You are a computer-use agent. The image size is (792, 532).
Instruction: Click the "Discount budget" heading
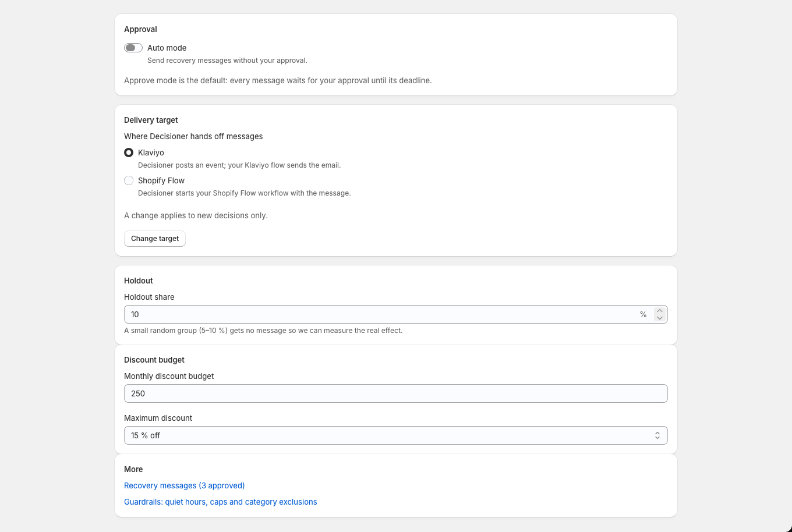[x=154, y=360]
